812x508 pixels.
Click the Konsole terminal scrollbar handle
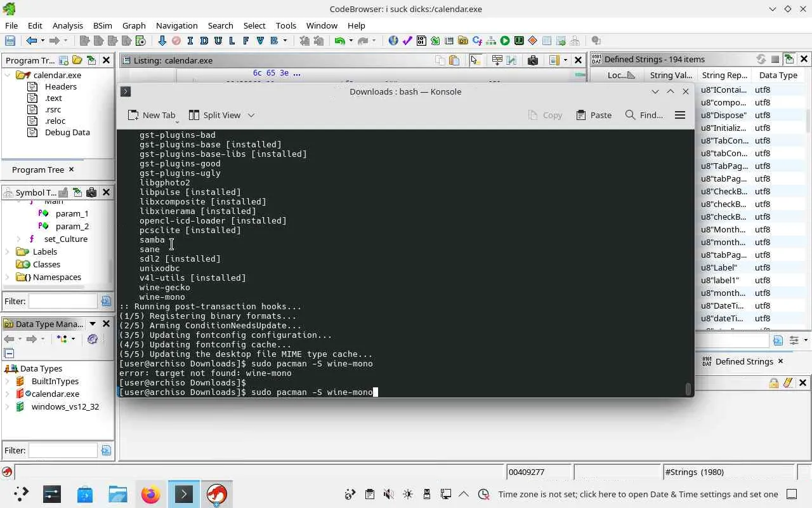688,389
